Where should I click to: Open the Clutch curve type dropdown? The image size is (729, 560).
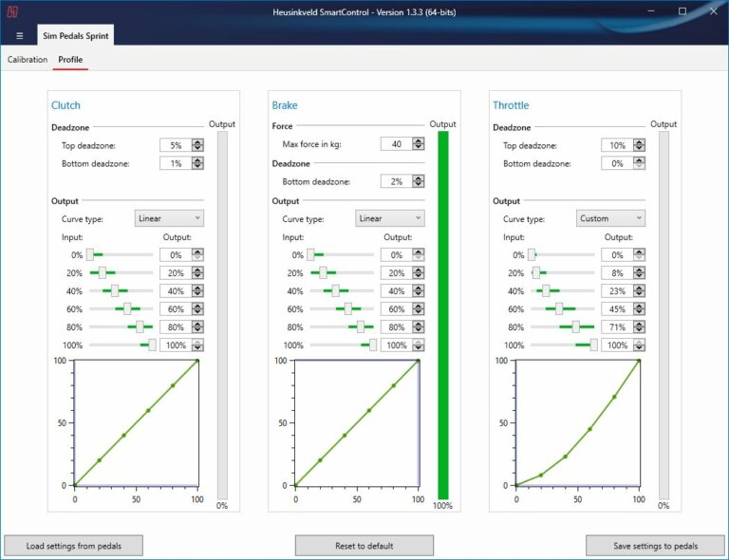click(x=169, y=218)
